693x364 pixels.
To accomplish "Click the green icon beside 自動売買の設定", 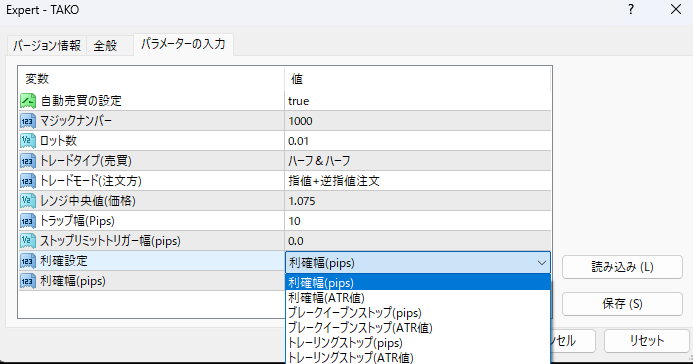I will 28,101.
